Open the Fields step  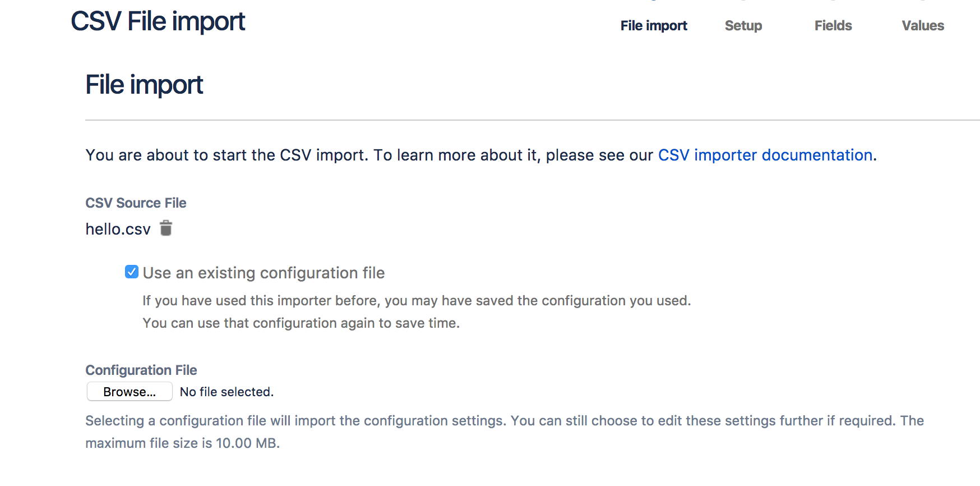click(833, 25)
